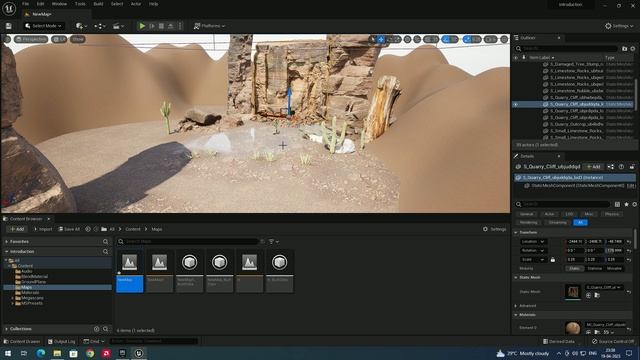Open the Blueprints toolbar dropdown
640x360 pixels.
coord(100,26)
